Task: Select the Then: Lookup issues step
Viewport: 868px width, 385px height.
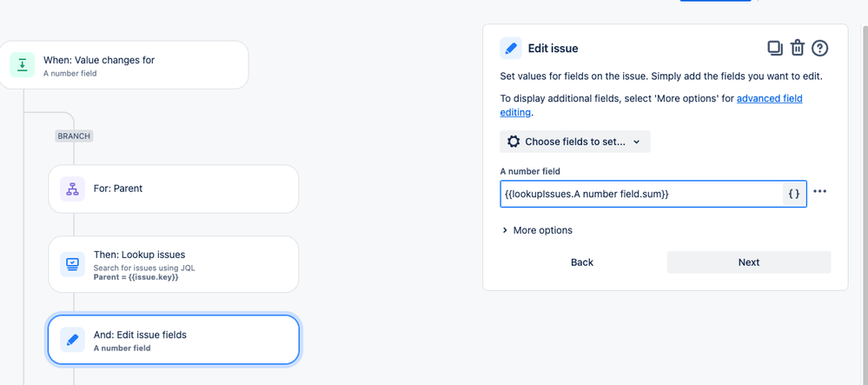Action: 173,264
